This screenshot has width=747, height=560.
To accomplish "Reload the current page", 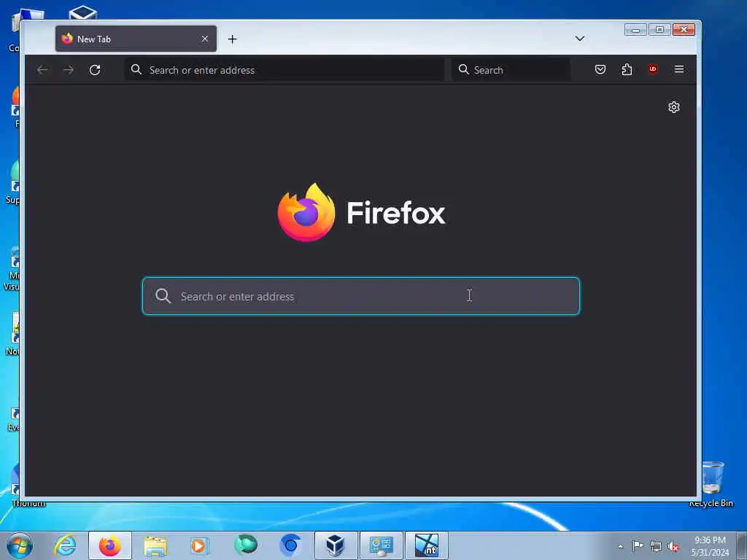I will [95, 70].
